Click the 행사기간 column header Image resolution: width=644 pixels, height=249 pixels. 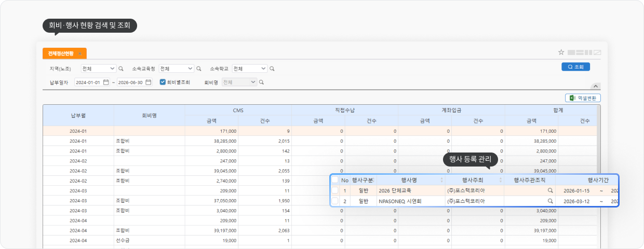tap(587, 180)
